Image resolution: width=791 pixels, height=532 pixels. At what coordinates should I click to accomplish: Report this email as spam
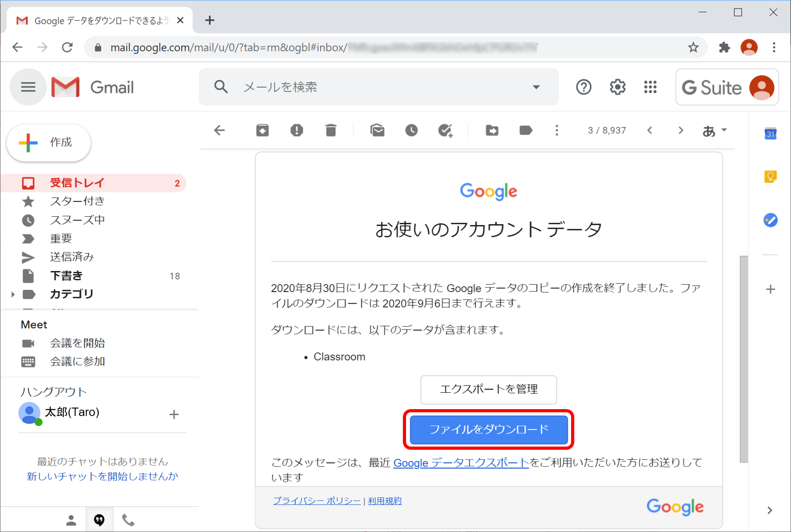(x=297, y=130)
